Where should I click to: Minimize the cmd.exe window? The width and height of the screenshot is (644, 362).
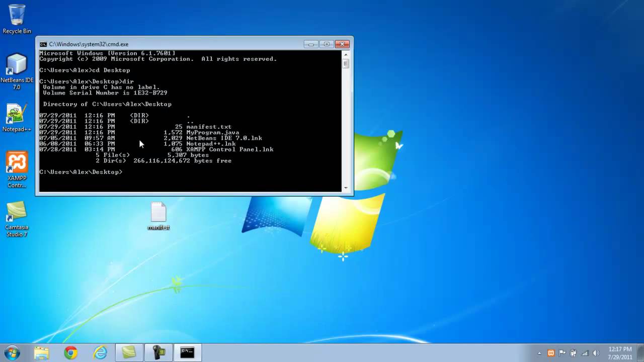(x=311, y=44)
